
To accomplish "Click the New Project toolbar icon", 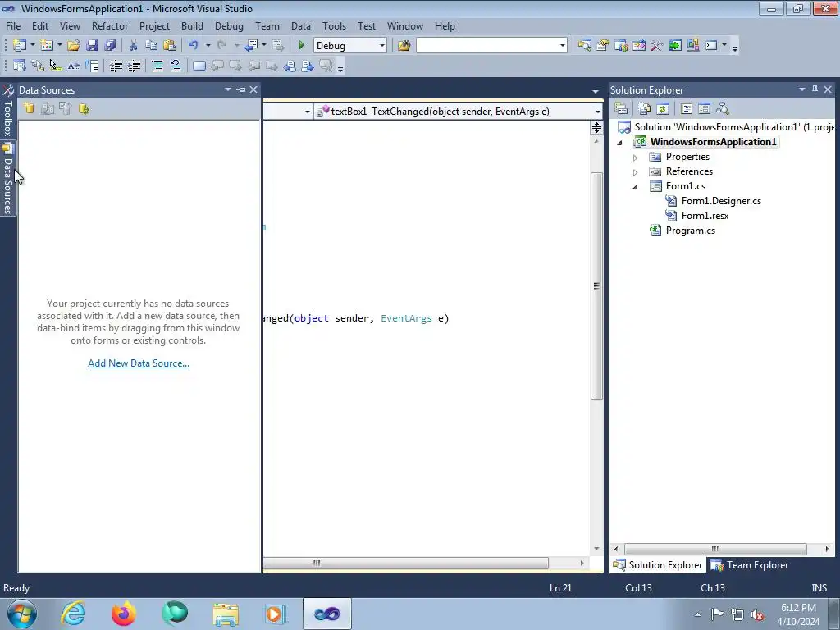I will point(20,46).
